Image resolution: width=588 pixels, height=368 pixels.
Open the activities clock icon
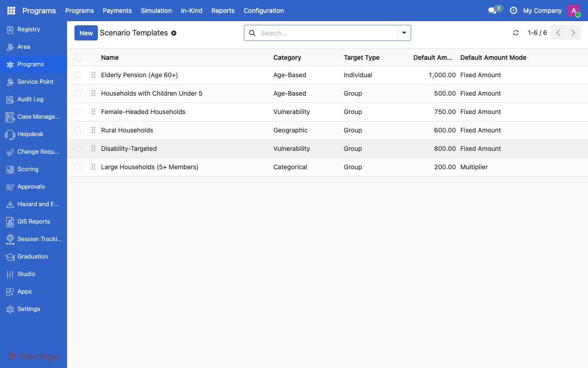[514, 11]
